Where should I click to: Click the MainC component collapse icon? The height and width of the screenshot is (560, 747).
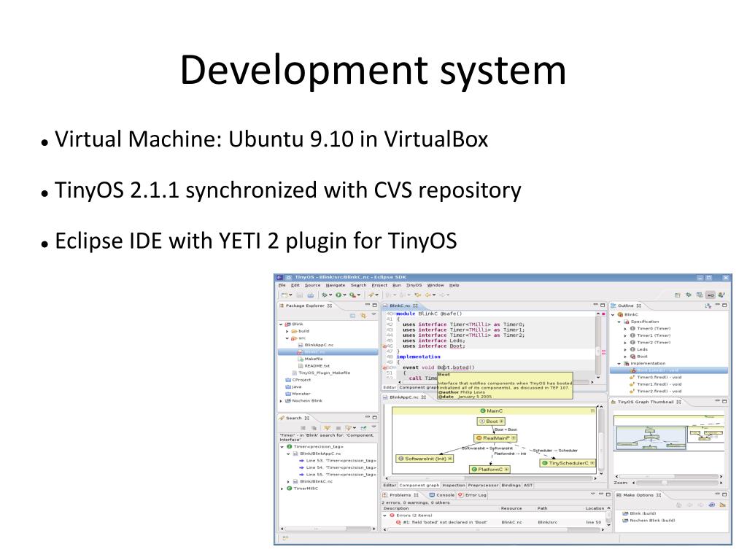click(x=592, y=411)
